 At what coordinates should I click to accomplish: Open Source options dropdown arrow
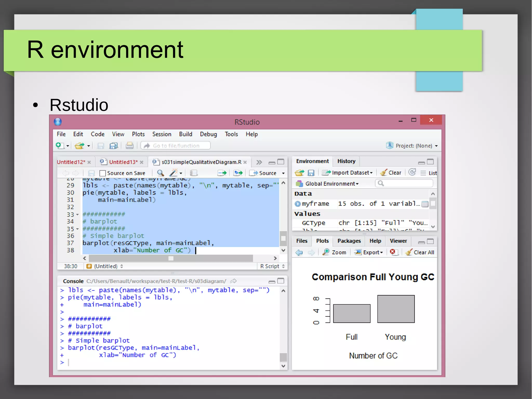283,173
